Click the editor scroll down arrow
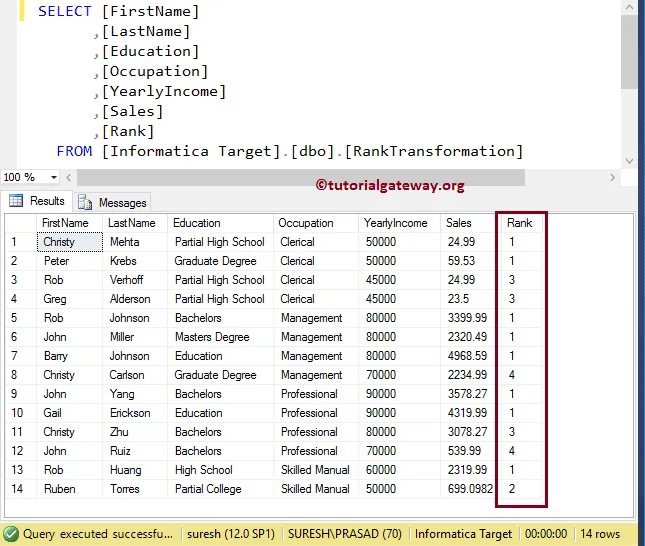The image size is (645, 546). pyautogui.click(x=629, y=161)
